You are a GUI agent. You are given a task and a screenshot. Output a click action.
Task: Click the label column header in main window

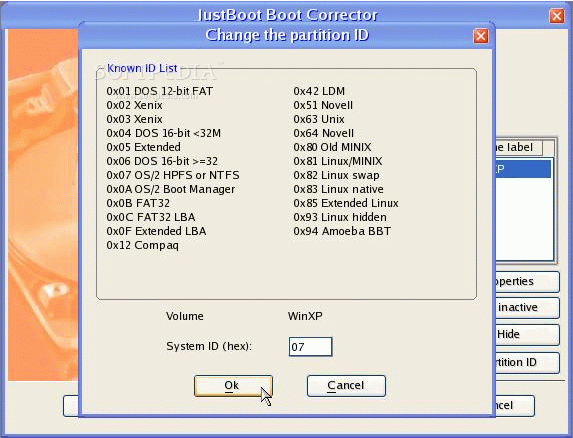pyautogui.click(x=519, y=148)
